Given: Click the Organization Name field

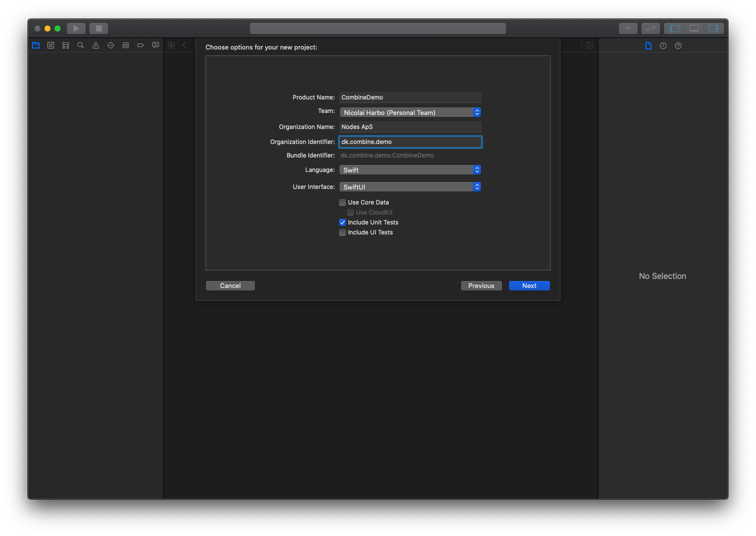Looking at the screenshot, I should pyautogui.click(x=410, y=127).
